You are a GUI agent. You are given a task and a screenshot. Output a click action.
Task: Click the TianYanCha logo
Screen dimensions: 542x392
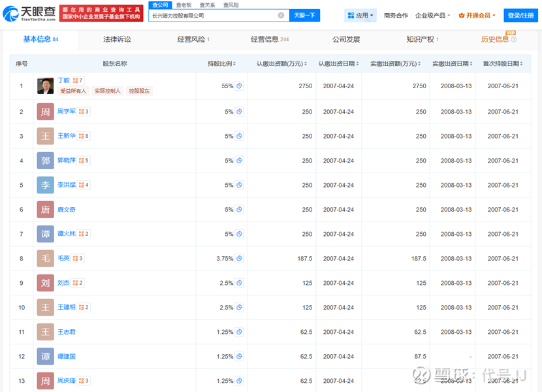[x=29, y=14]
